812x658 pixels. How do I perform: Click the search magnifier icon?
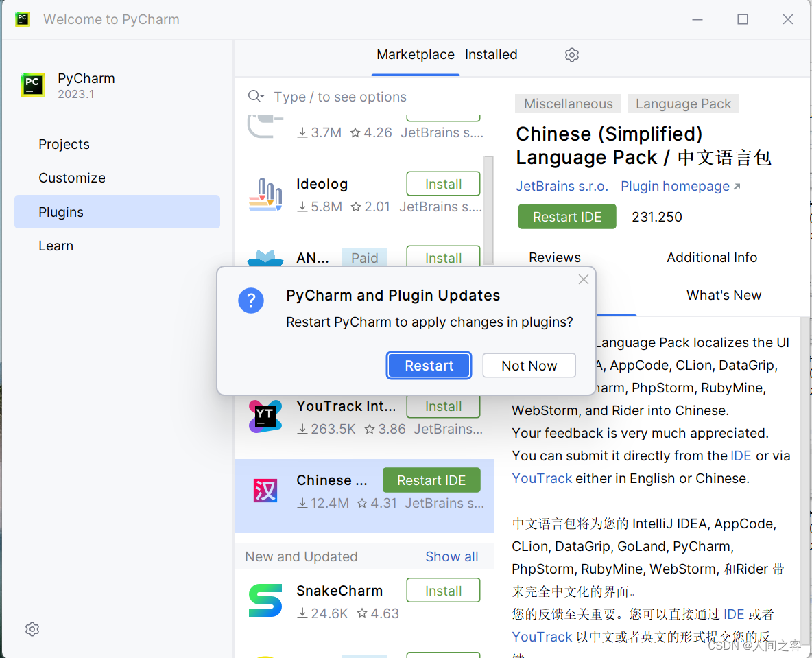tap(255, 96)
